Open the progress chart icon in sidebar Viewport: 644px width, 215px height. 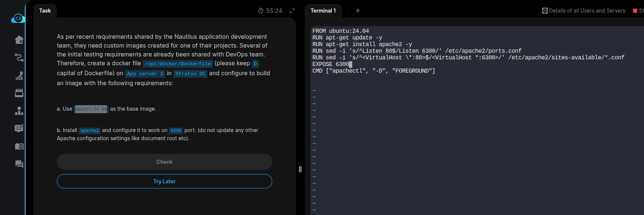(x=19, y=75)
